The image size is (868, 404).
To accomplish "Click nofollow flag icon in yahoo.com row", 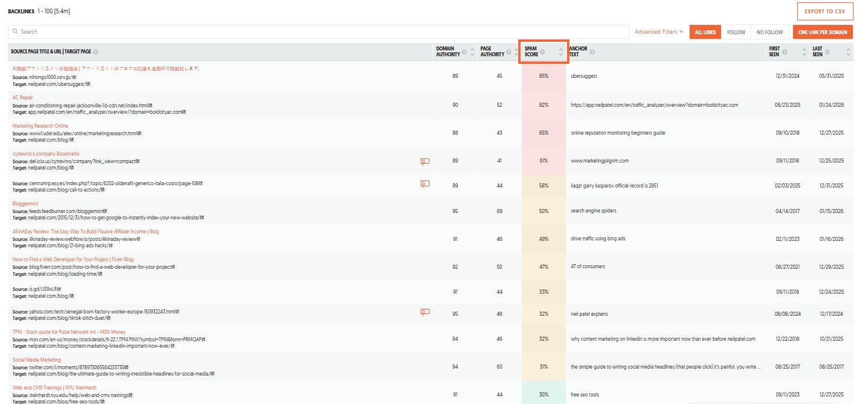I will pyautogui.click(x=425, y=312).
